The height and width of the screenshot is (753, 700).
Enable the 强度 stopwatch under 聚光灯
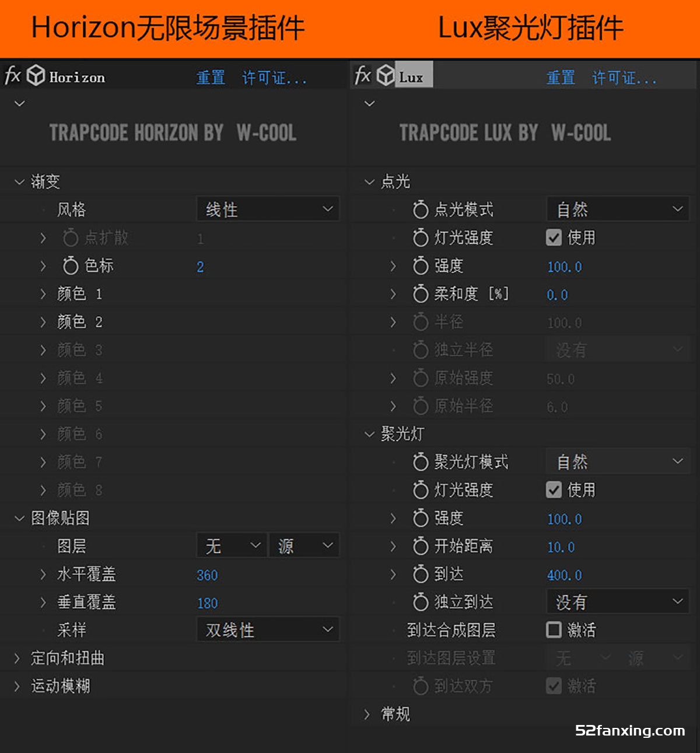click(421, 518)
